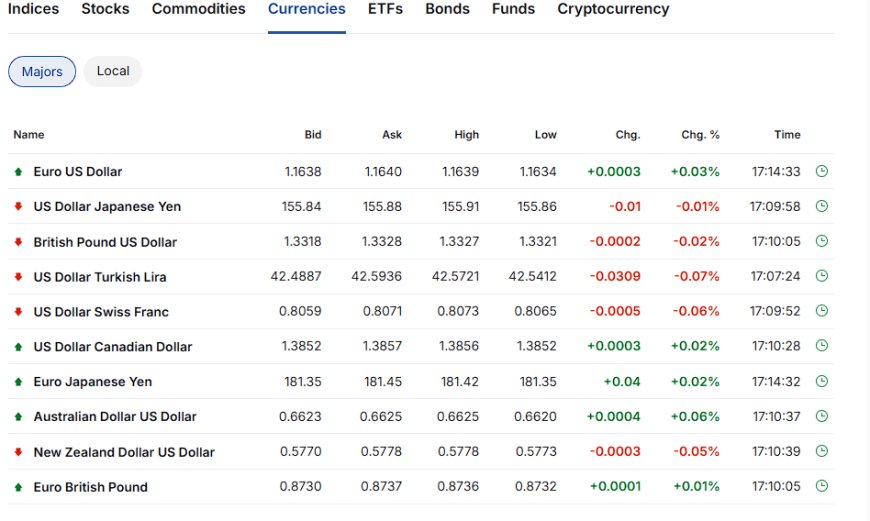Click the Chg. column header
Screen dimensions: 870x521
tap(628, 135)
